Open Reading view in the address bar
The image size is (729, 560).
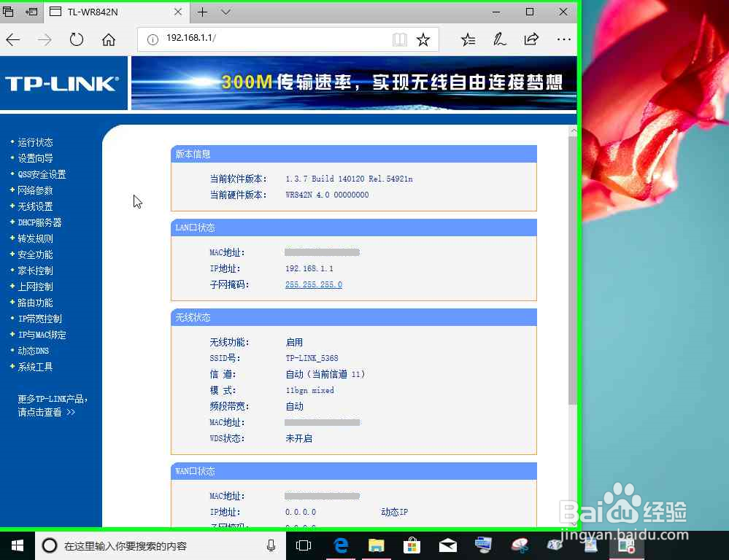click(400, 40)
